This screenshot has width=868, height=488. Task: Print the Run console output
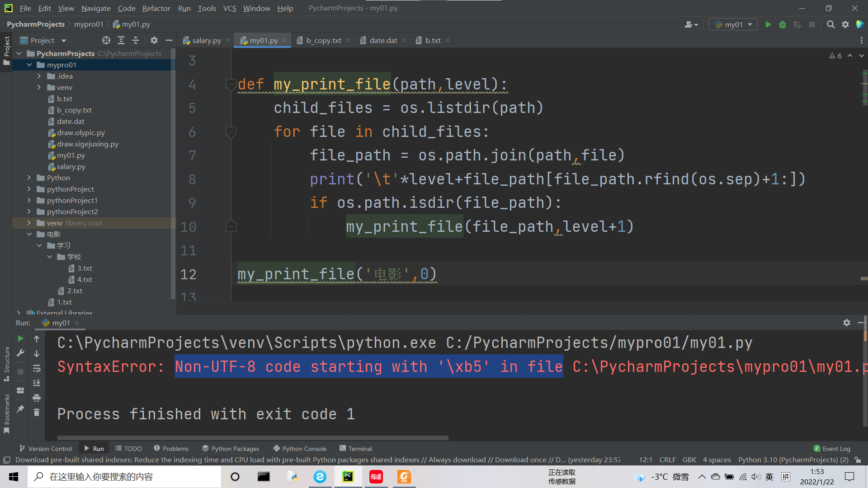click(x=37, y=398)
